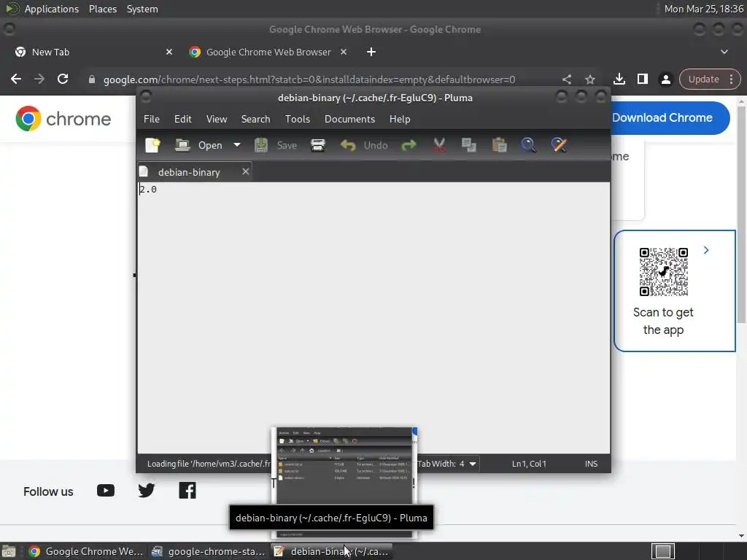Click the New document icon in Pluma toolbar
The width and height of the screenshot is (747, 560).
tap(152, 145)
